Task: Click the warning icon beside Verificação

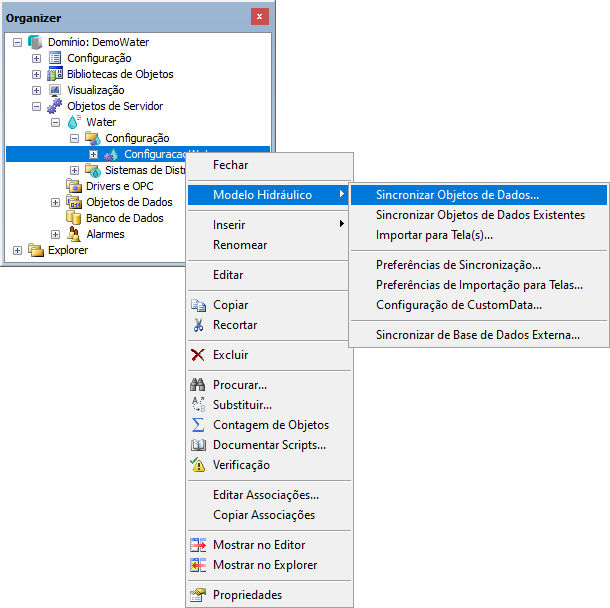Action: 198,465
